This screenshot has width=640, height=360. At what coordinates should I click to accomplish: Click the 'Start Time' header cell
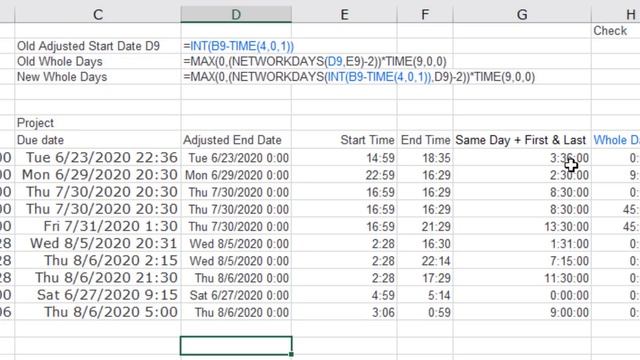[x=367, y=140]
